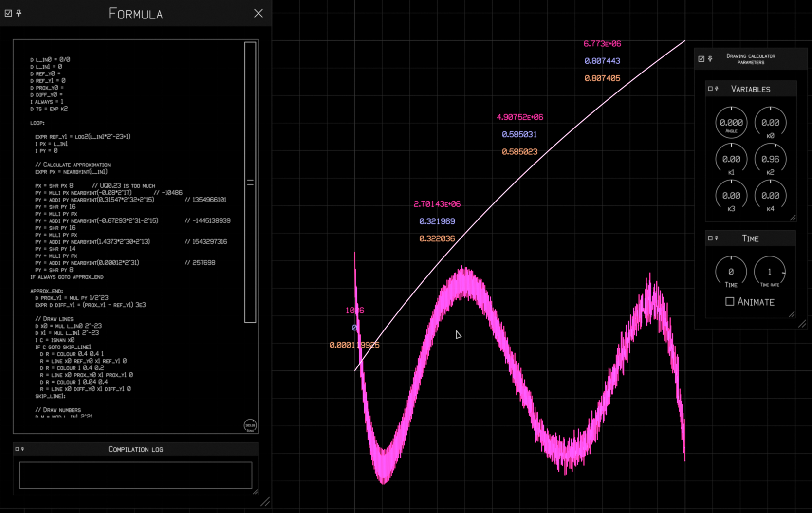Click the '// Calculate approximation' comment

[73, 165]
